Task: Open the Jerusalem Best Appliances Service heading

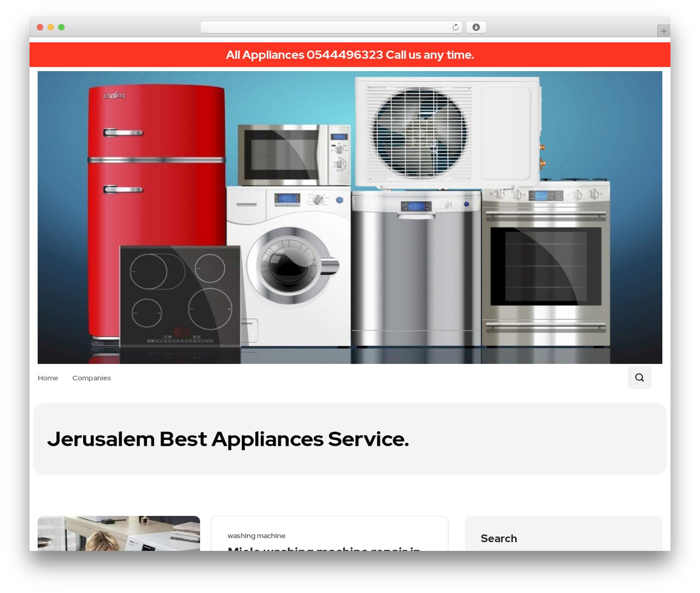Action: coord(228,439)
